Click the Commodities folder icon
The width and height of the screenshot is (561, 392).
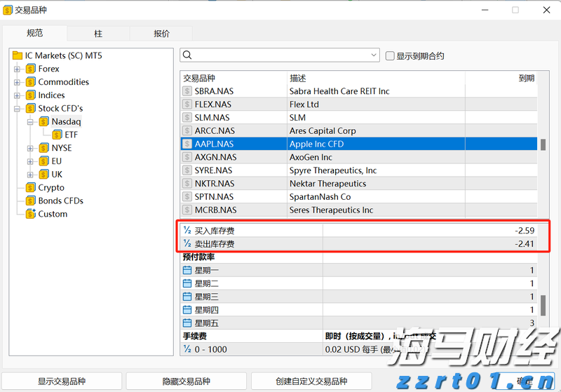coord(31,82)
